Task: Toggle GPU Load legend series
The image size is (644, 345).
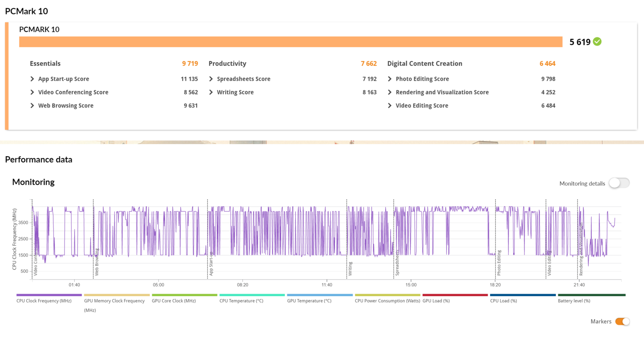Action: coord(455,299)
